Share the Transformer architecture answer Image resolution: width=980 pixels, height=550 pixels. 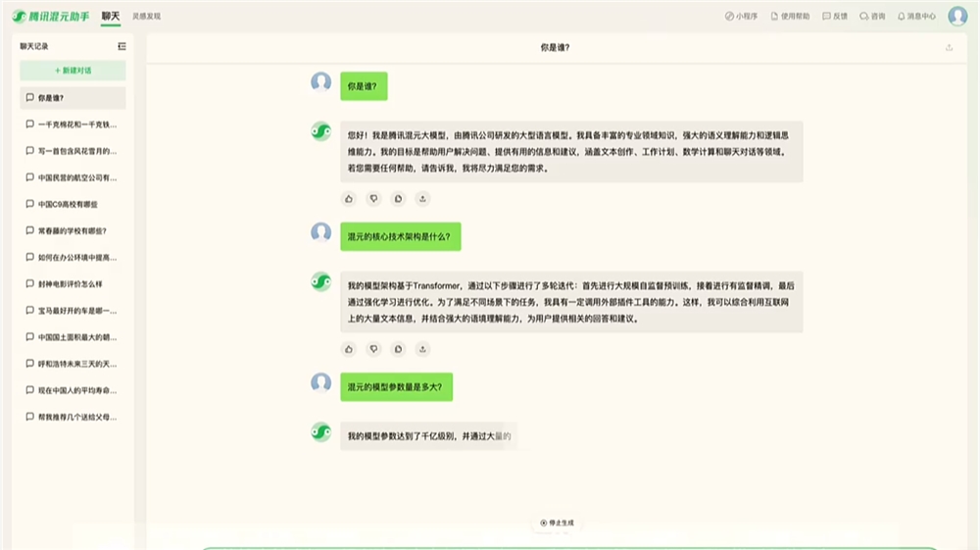click(x=422, y=349)
